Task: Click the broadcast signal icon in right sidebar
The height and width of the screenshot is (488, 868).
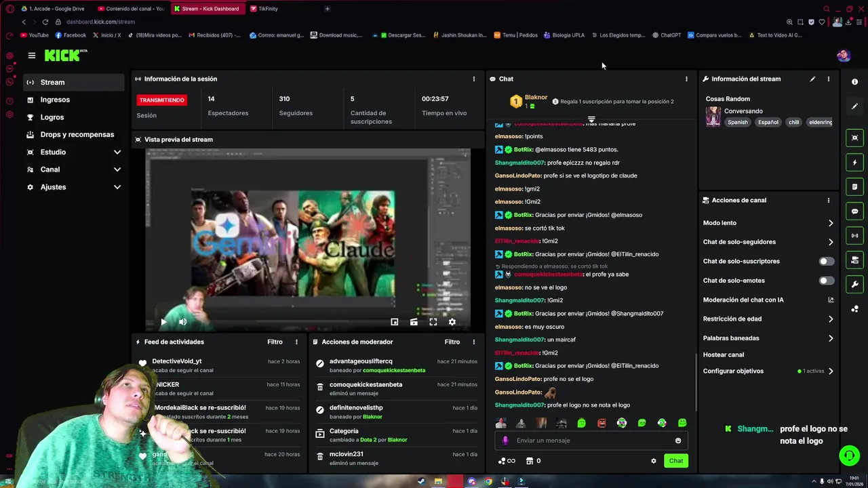Action: pyautogui.click(x=854, y=236)
